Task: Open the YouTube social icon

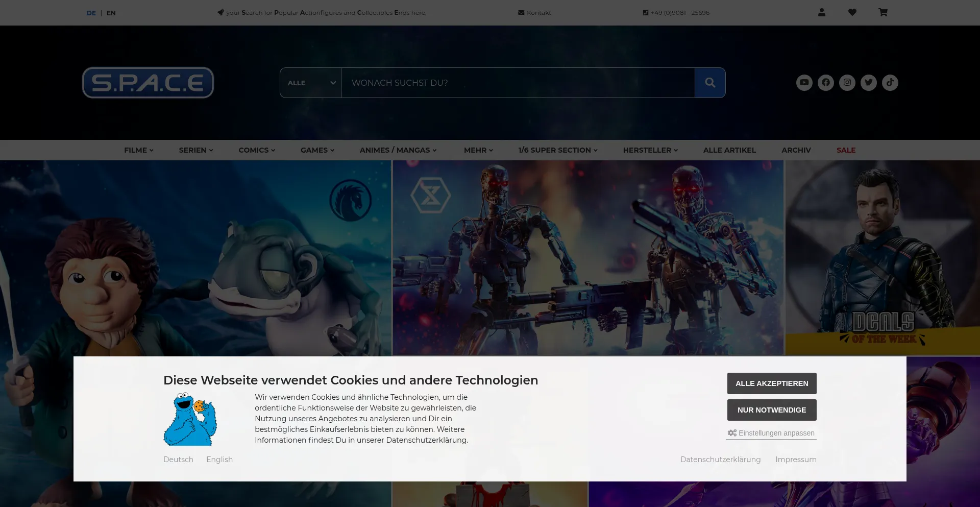Action: coord(804,83)
